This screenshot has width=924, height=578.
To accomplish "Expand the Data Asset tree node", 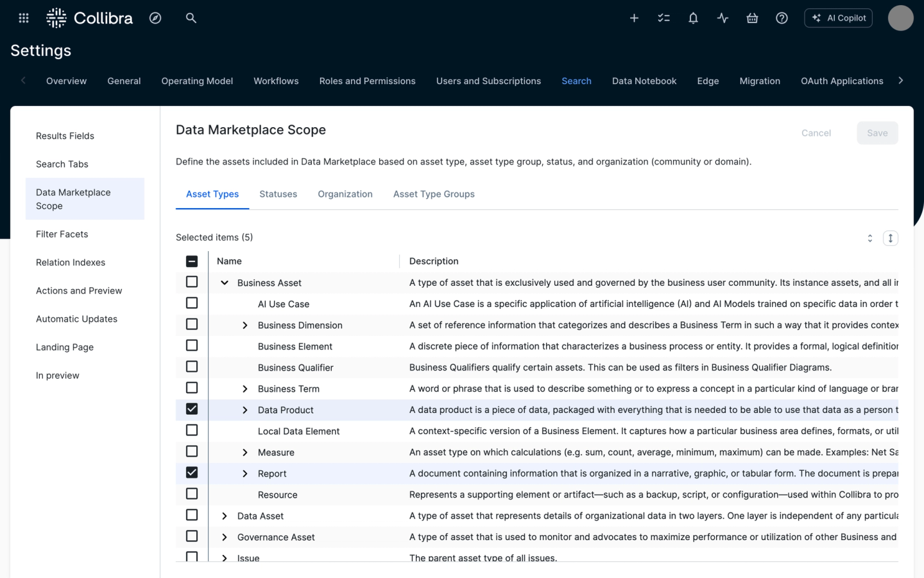I will 225,516.
